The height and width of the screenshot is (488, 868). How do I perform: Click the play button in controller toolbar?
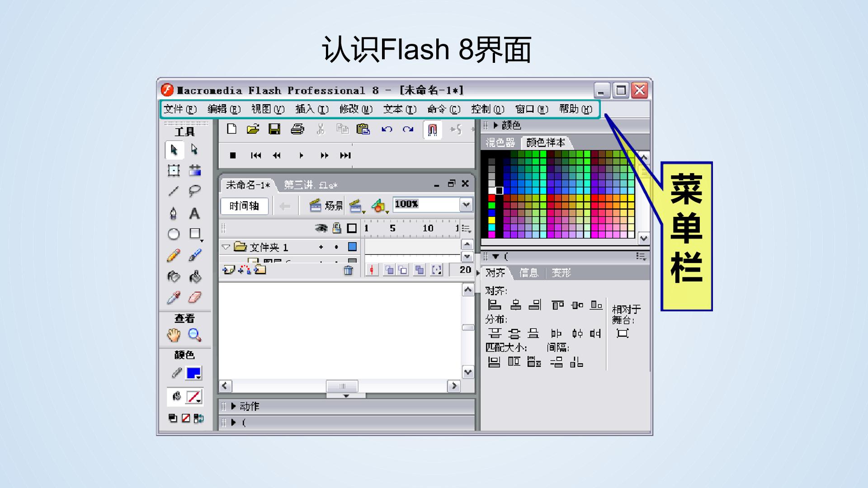click(x=301, y=155)
